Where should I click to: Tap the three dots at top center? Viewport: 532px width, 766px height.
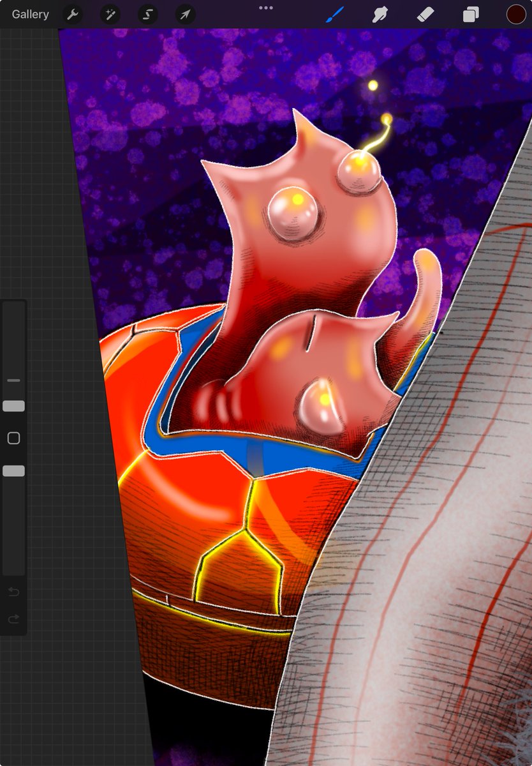coord(266,8)
